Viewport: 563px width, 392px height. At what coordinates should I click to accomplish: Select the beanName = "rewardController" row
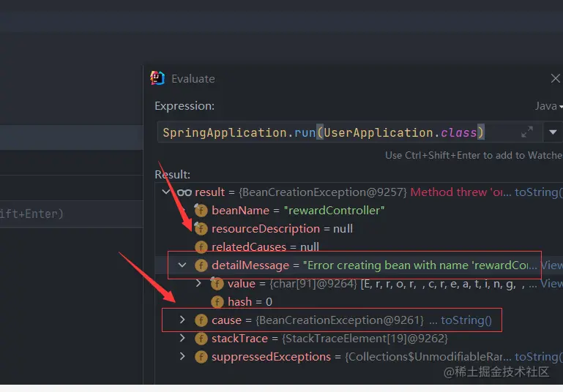pyautogui.click(x=298, y=211)
